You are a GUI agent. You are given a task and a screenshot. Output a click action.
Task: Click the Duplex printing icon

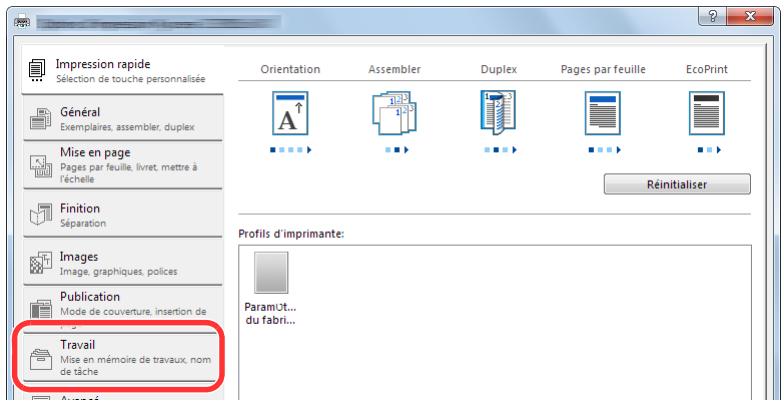[498, 113]
